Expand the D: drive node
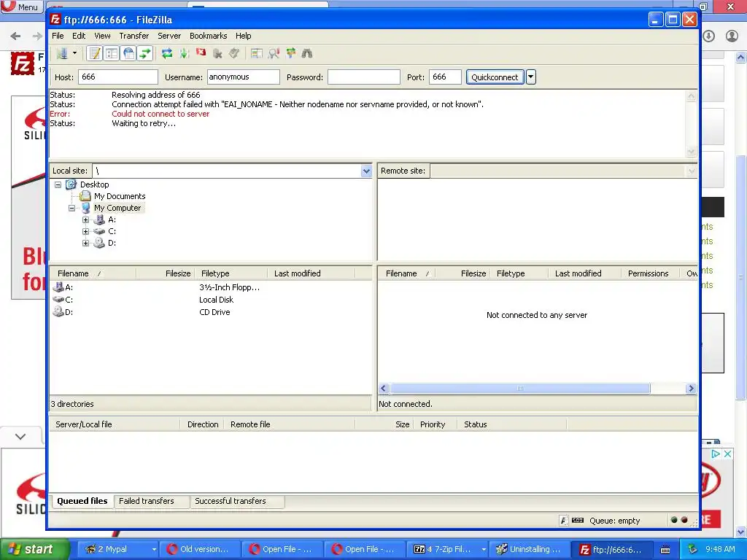747x560 pixels. pyautogui.click(x=85, y=243)
